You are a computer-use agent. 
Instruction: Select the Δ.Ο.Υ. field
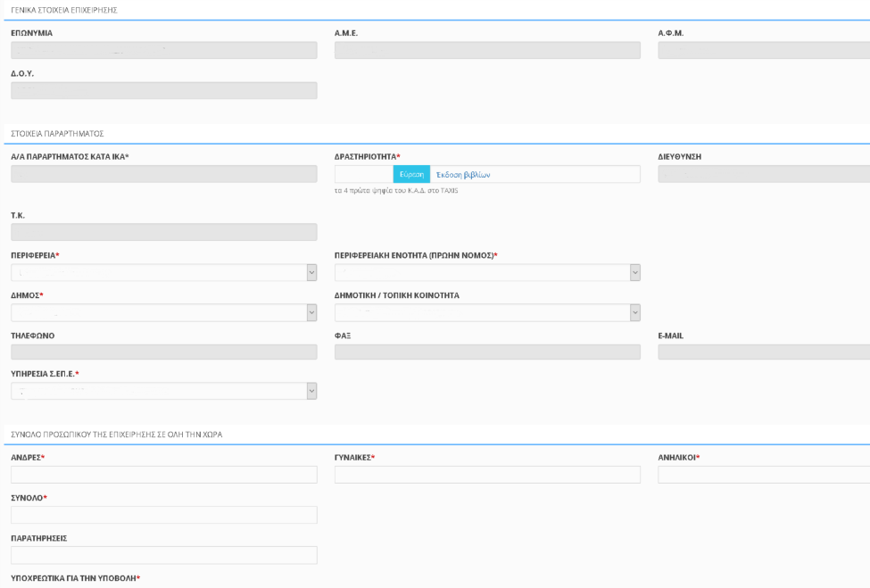click(163, 90)
